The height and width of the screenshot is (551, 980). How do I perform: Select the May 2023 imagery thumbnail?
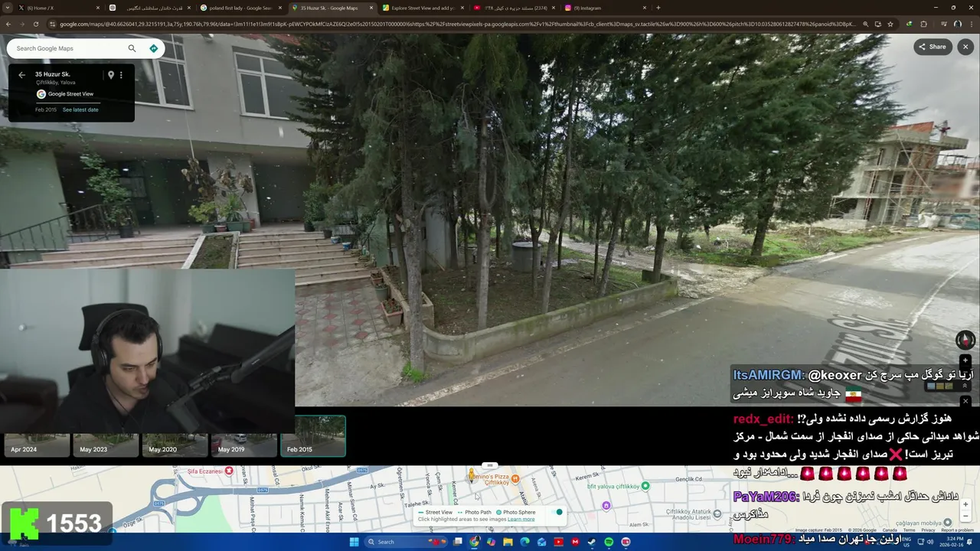pyautogui.click(x=105, y=445)
